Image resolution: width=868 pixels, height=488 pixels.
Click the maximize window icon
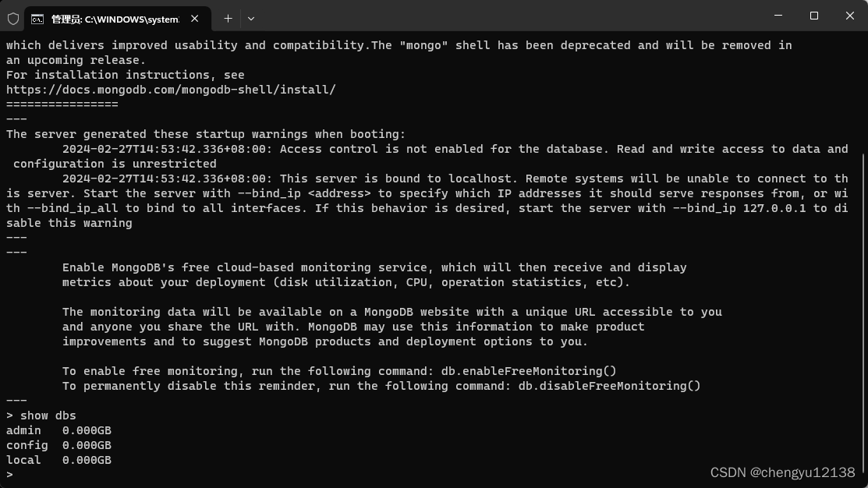[x=813, y=16]
